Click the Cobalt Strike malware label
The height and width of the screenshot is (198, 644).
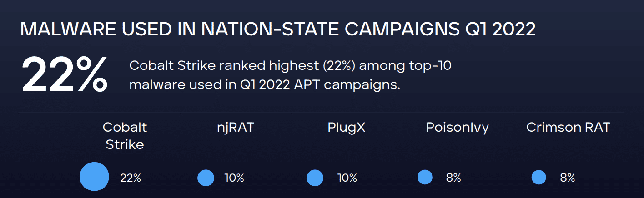coord(125,136)
